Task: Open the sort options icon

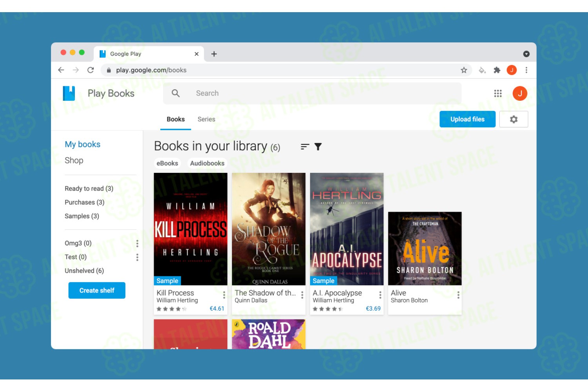Action: pyautogui.click(x=305, y=147)
